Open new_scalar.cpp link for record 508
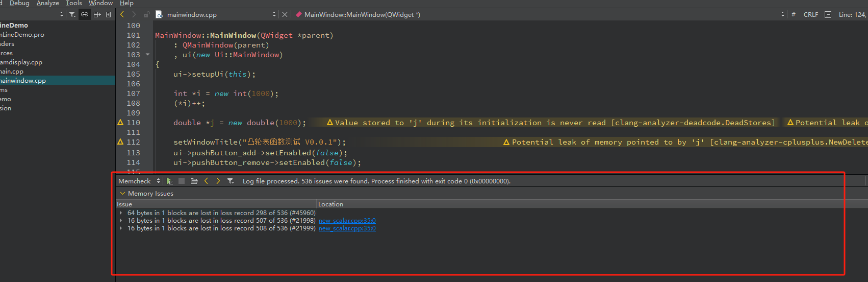 point(347,228)
